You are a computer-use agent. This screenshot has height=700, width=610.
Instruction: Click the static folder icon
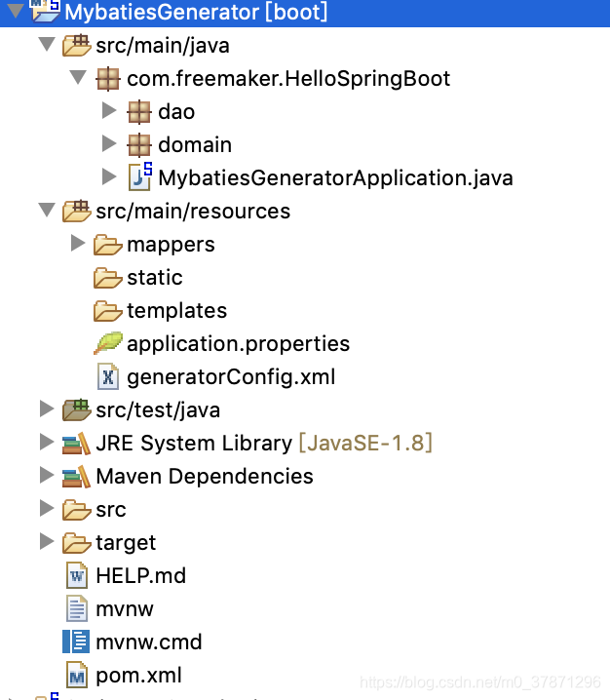click(108, 278)
